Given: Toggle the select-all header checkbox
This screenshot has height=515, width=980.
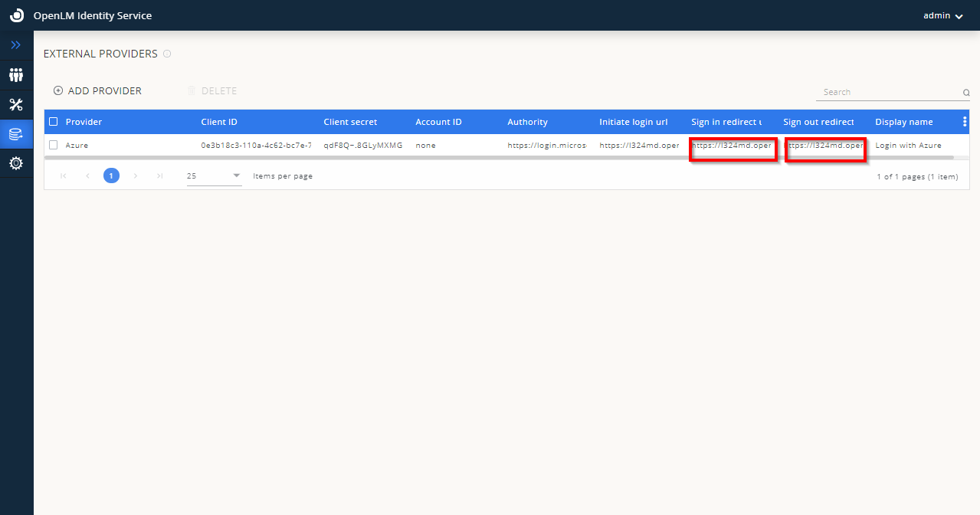Looking at the screenshot, I should (x=54, y=122).
